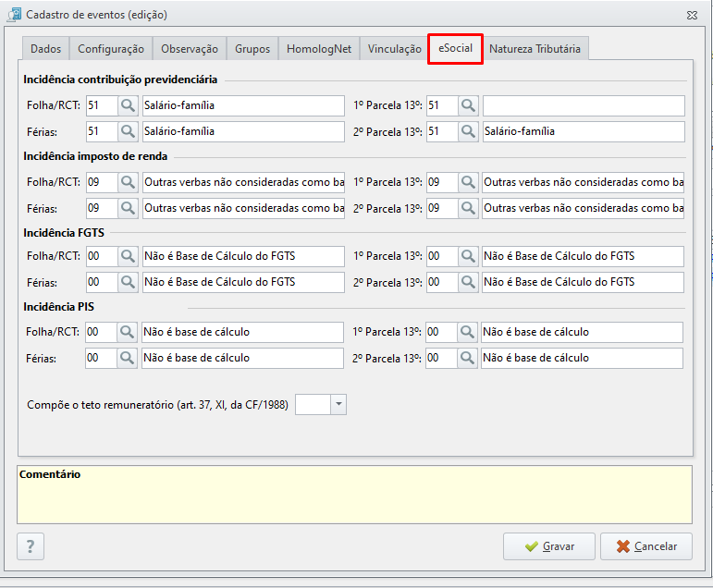Click imposto de renda 1ª Parcela 13º code
Screen dimensions: 713x588
[442, 182]
